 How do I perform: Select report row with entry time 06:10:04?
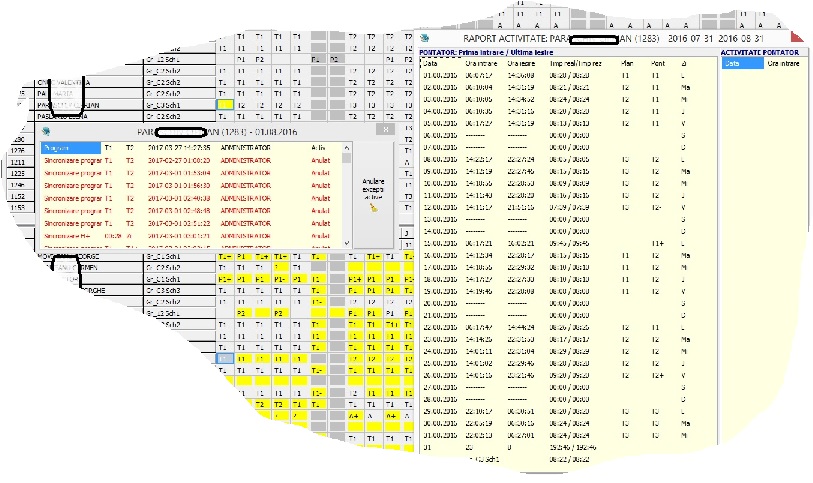[568, 88]
